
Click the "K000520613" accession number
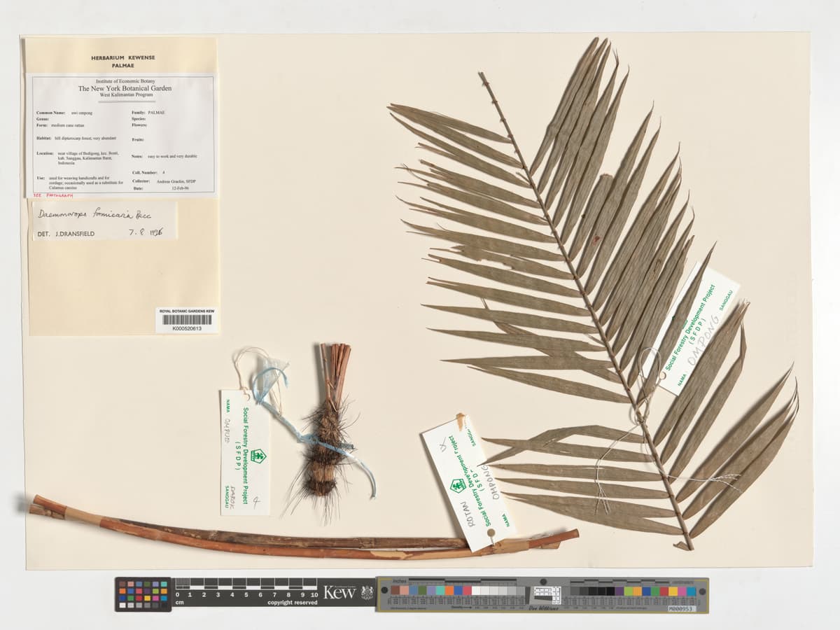point(186,328)
